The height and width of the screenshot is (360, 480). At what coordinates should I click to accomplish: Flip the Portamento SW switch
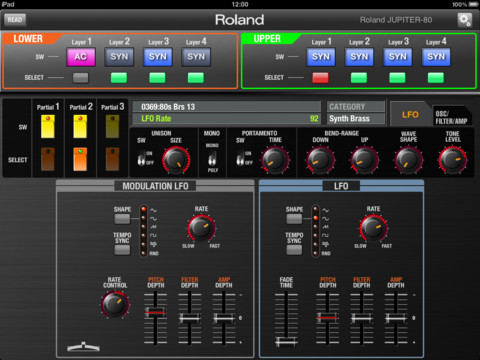[x=240, y=159]
